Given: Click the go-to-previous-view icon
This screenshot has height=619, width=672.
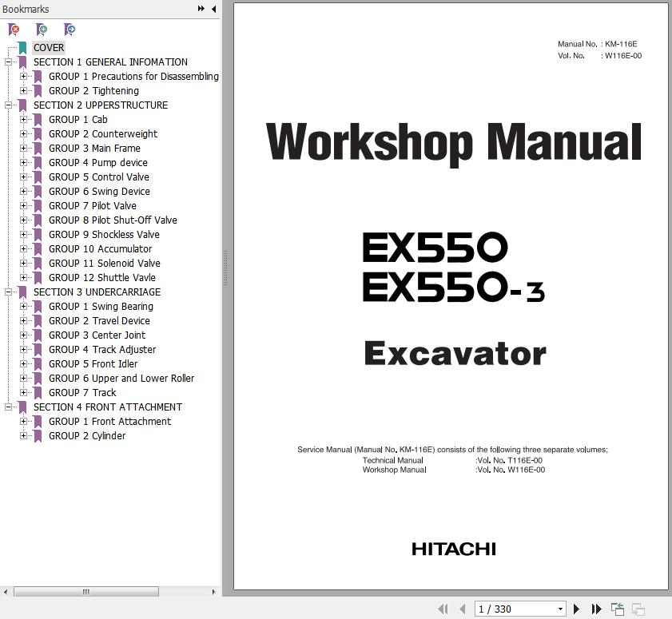Looking at the screenshot, I should [x=617, y=609].
